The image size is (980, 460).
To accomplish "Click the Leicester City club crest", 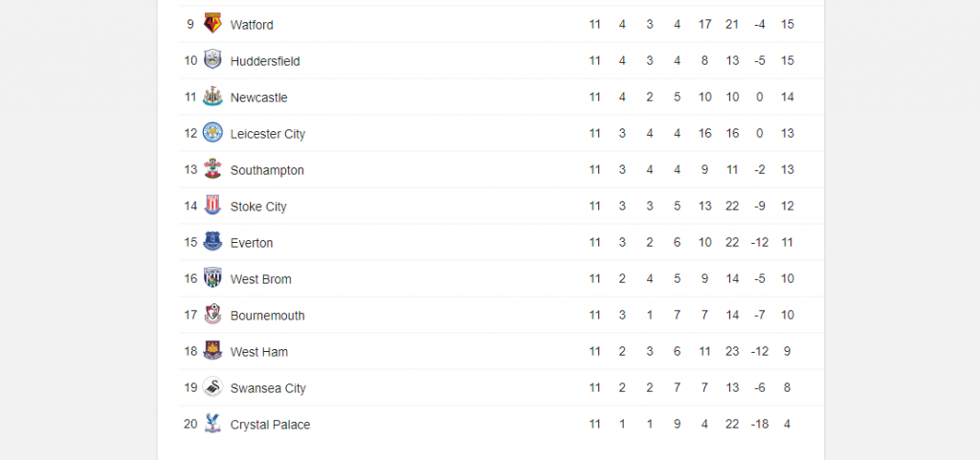I will (x=212, y=133).
